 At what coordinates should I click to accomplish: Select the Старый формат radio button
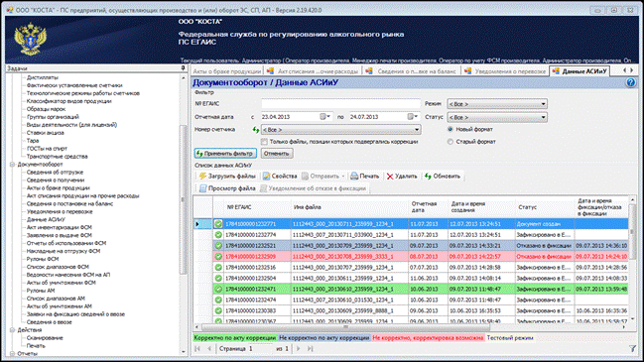(451, 142)
